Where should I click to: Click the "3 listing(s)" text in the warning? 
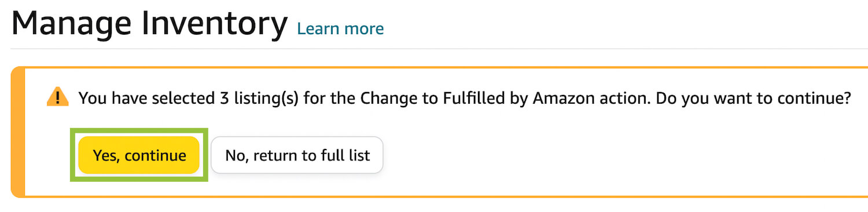(x=259, y=98)
